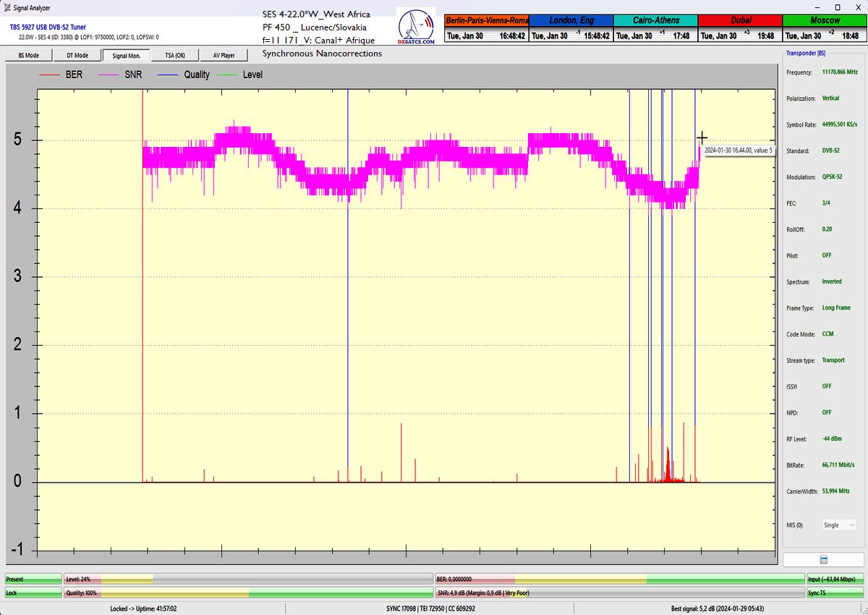Click the Moscow time zone clock

[825, 28]
